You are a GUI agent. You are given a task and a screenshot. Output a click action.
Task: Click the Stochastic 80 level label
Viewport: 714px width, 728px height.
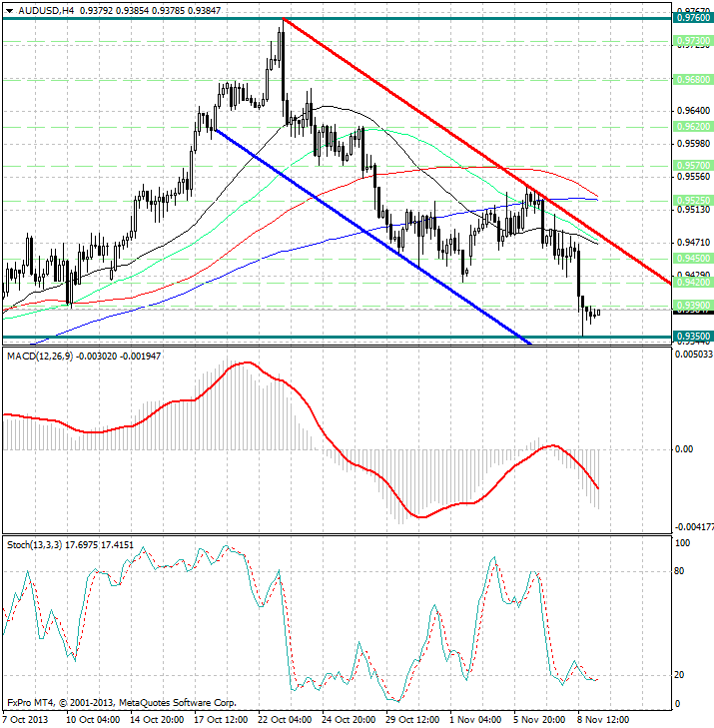(x=679, y=571)
